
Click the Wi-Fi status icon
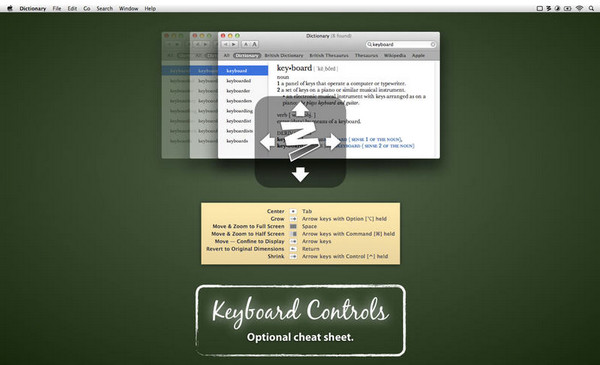pos(579,8)
